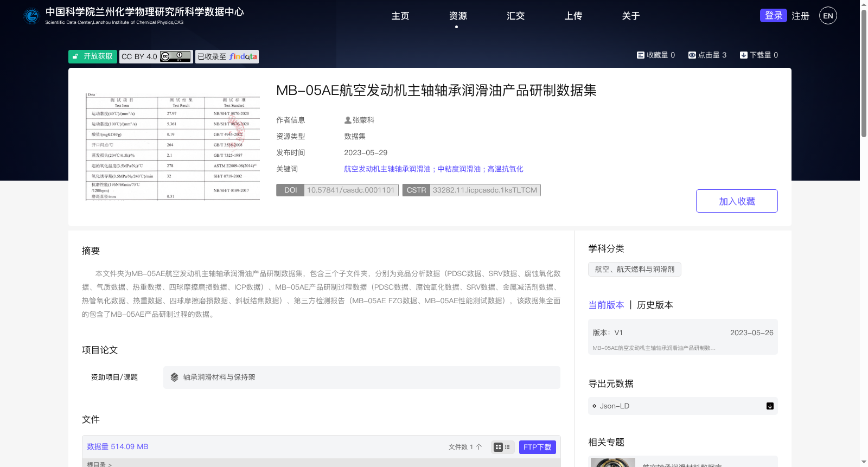
Task: Download Json-LD metadata via arrow icon
Action: pyautogui.click(x=769, y=406)
